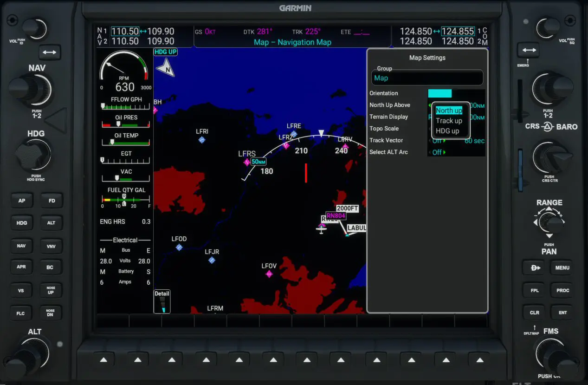Activate the Direct-To button
The image size is (588, 385).
pyautogui.click(x=534, y=268)
